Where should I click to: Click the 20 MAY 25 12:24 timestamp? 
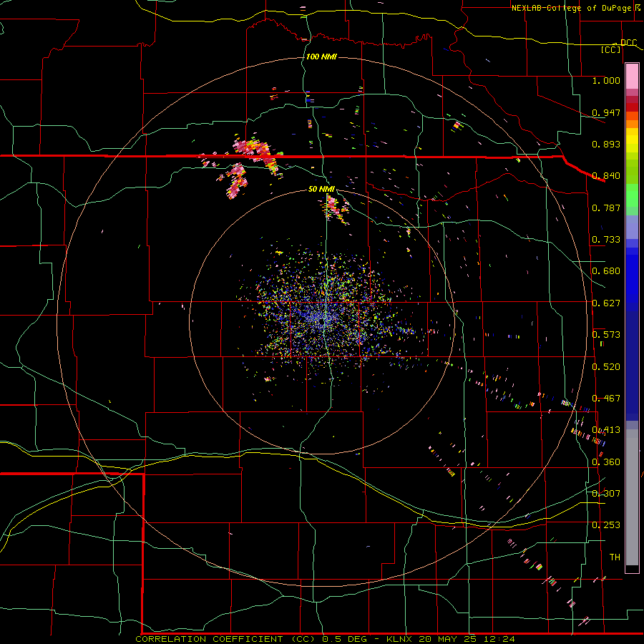[x=467, y=639]
